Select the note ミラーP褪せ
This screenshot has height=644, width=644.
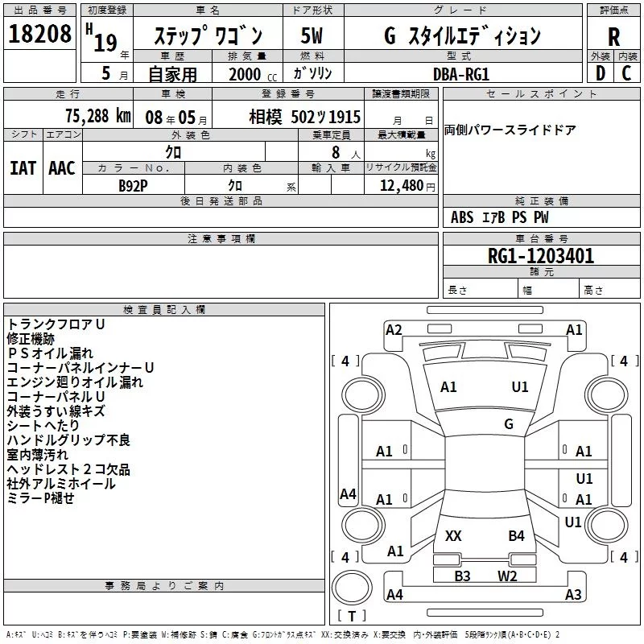point(41,498)
